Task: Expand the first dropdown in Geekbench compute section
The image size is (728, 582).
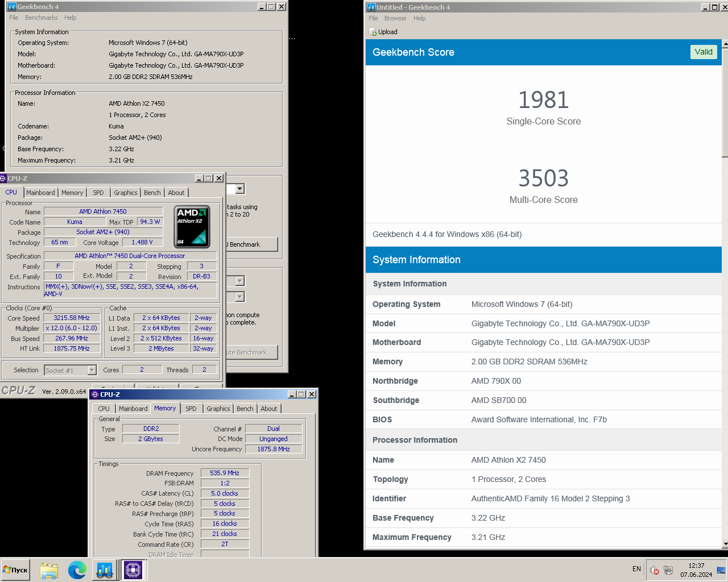Action: (240, 281)
